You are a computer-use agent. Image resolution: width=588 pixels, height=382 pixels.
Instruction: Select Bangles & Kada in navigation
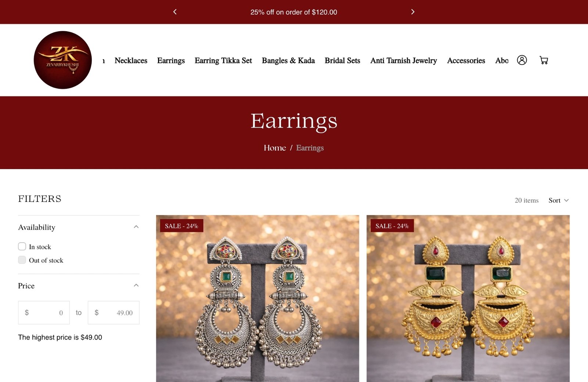288,60
